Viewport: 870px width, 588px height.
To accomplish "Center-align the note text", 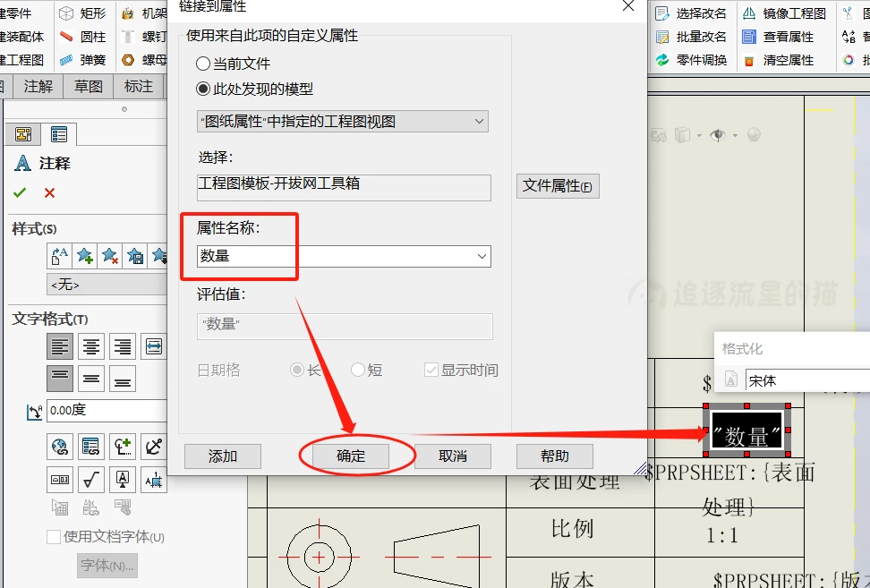I will [91, 346].
